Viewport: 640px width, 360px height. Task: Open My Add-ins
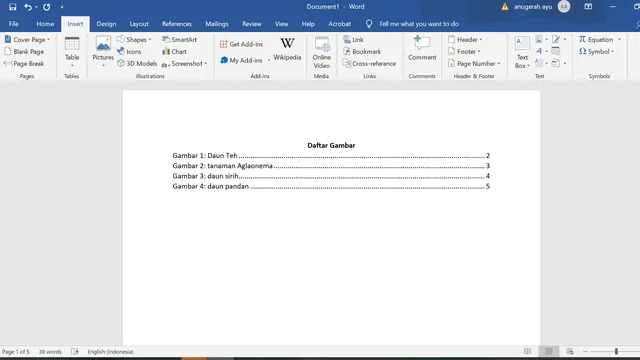pos(241,60)
